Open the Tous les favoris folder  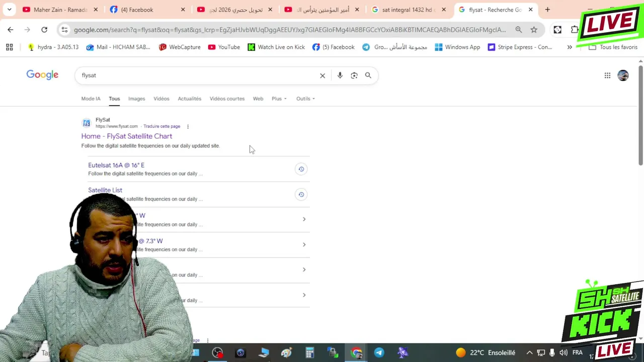pyautogui.click(x=613, y=47)
